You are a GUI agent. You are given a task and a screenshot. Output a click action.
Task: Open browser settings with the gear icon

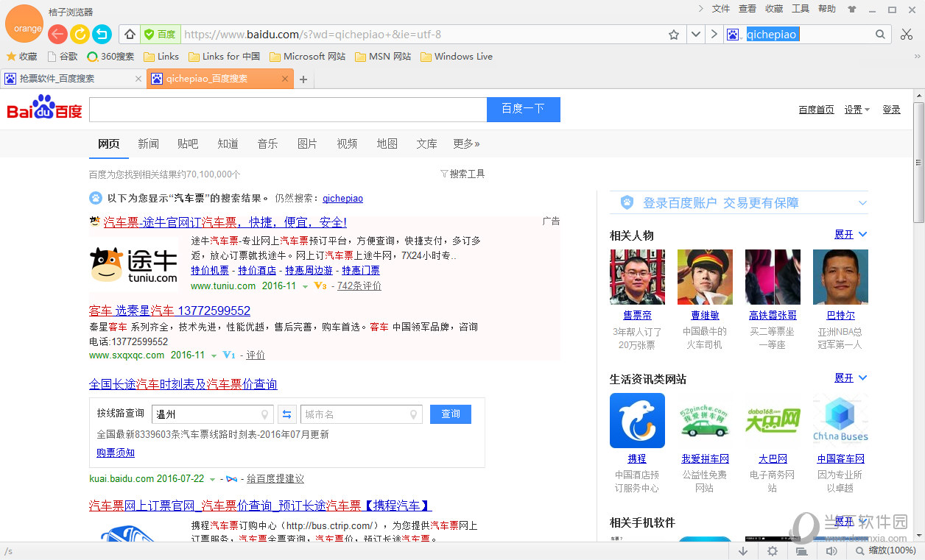coord(772,550)
